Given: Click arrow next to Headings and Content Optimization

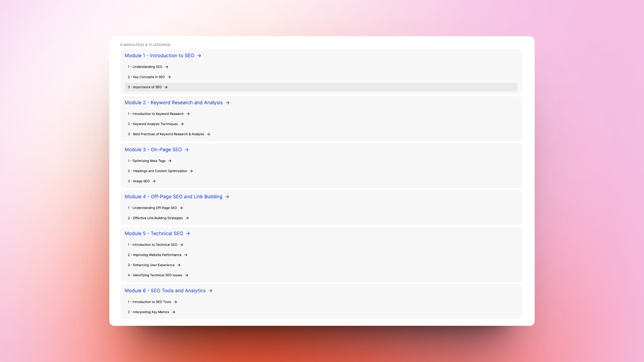Looking at the screenshot, I should pos(191,171).
